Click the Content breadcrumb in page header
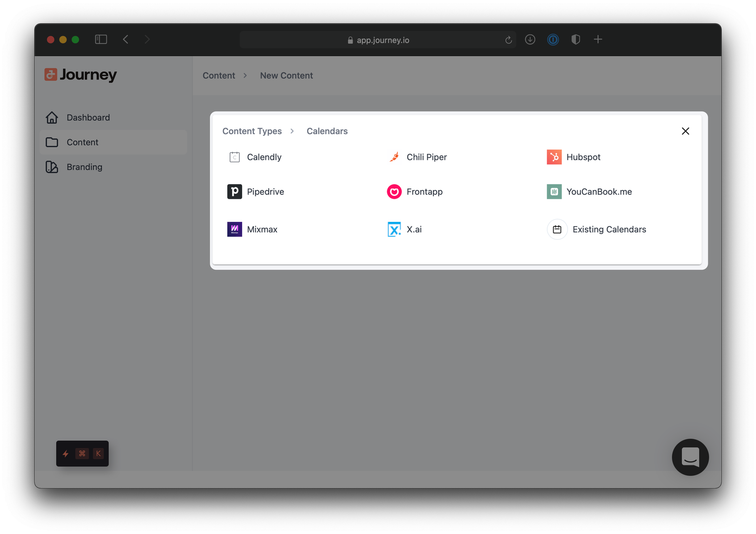 coord(219,76)
